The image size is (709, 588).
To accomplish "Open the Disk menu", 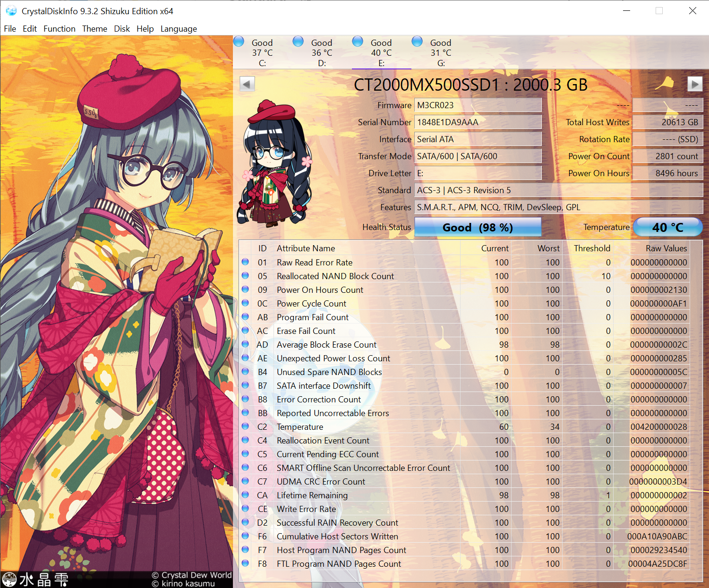I will click(x=122, y=29).
